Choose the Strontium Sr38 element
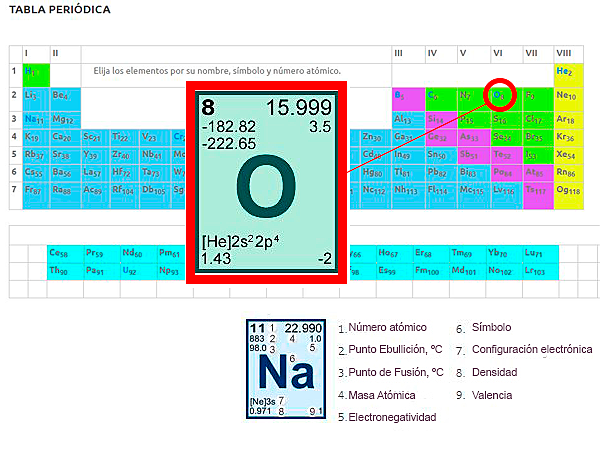600x450 pixels. (x=65, y=156)
